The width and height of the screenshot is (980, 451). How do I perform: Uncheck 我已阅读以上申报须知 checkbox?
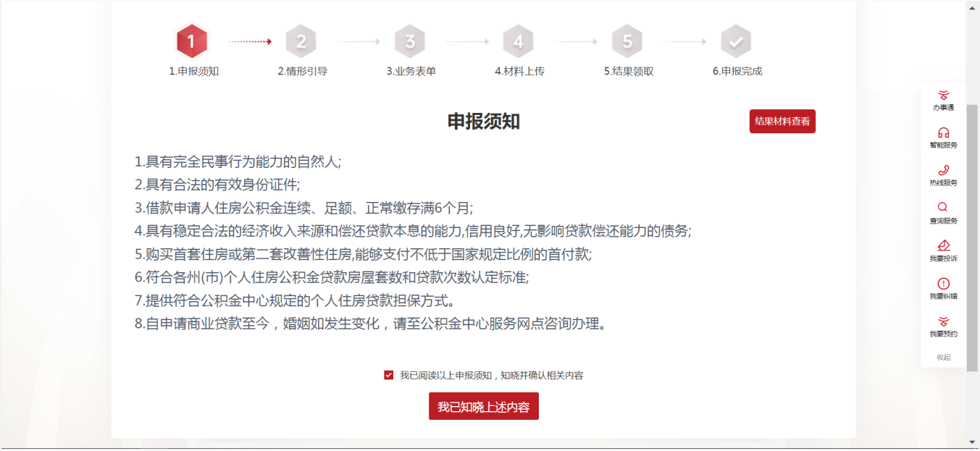389,375
